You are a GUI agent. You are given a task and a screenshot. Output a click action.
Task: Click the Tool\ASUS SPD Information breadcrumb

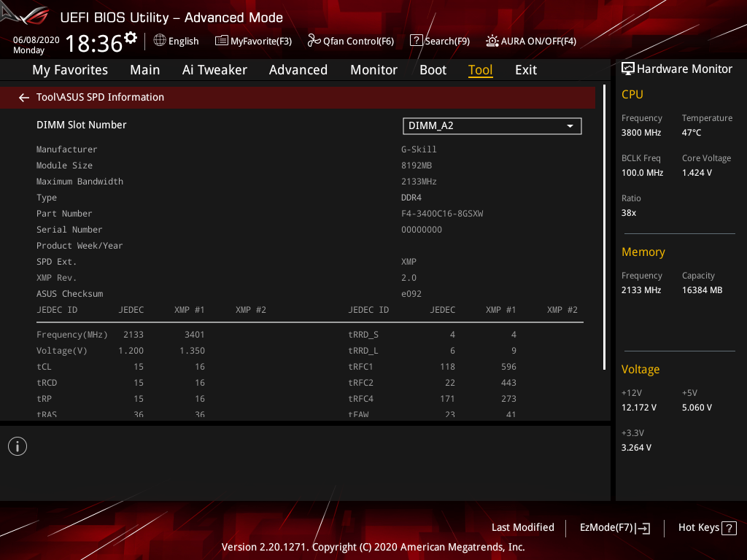[x=100, y=97]
